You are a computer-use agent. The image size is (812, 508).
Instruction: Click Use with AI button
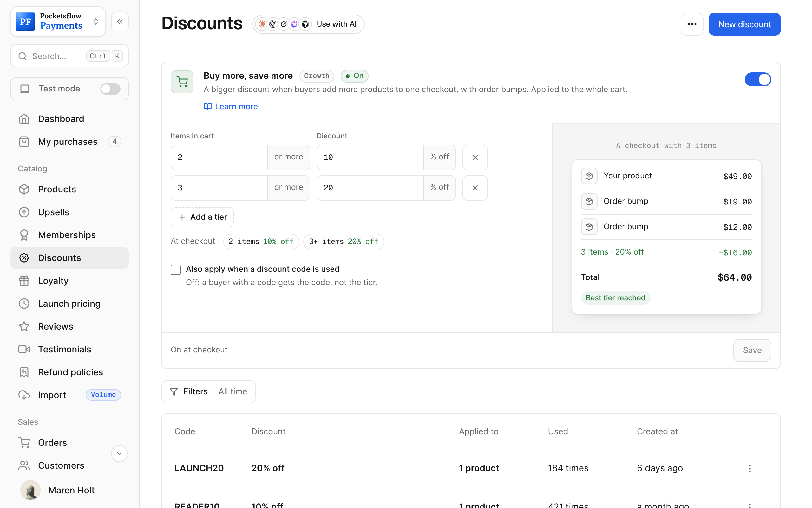pyautogui.click(x=308, y=24)
